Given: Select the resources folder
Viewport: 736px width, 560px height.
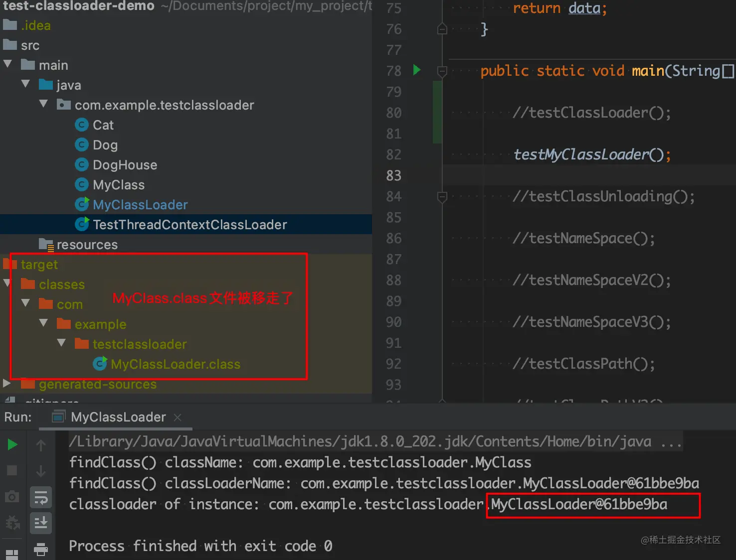Looking at the screenshot, I should 87,245.
